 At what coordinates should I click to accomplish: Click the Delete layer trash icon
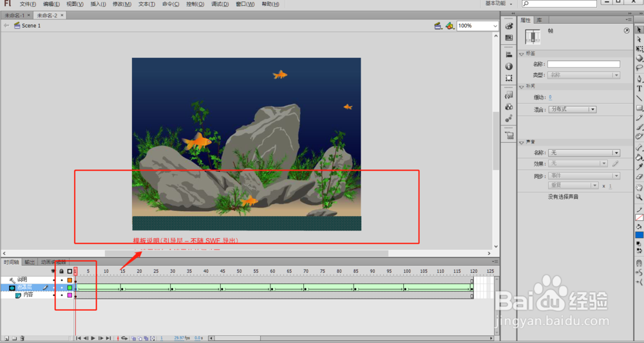coord(22,338)
